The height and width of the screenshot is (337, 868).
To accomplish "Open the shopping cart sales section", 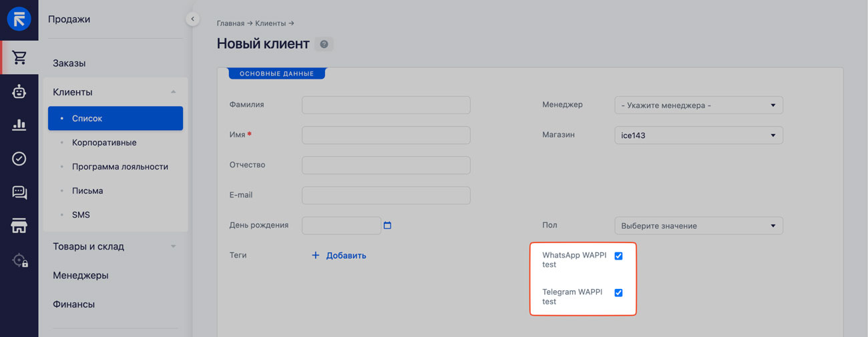I will [19, 58].
